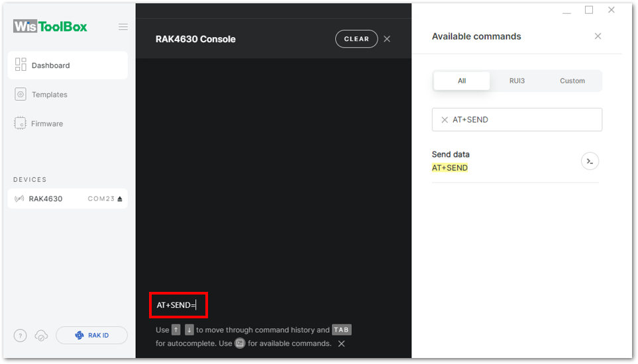Screen dimensions: 638x364
Task: Close the WisToolBox window
Action: 611,10
